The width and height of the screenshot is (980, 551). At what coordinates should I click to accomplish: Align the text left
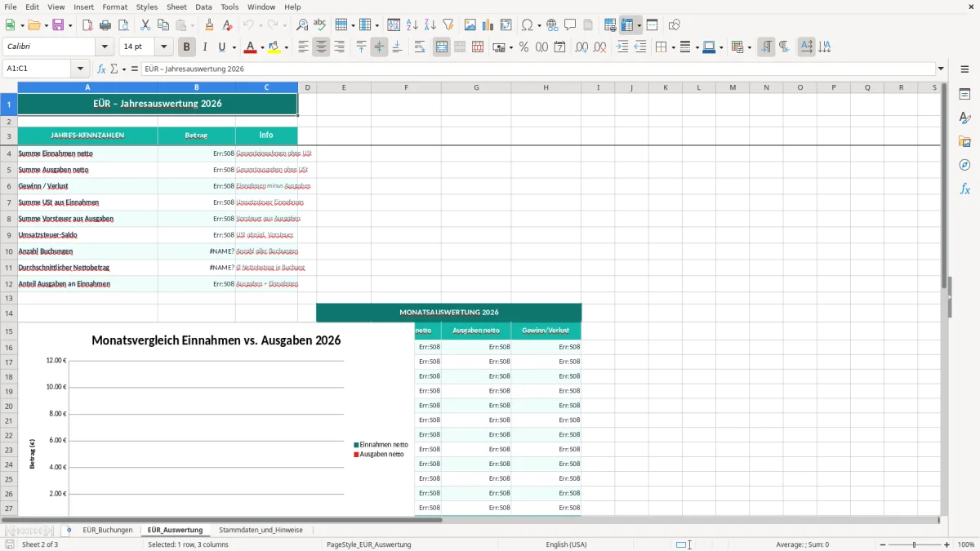[x=303, y=47]
